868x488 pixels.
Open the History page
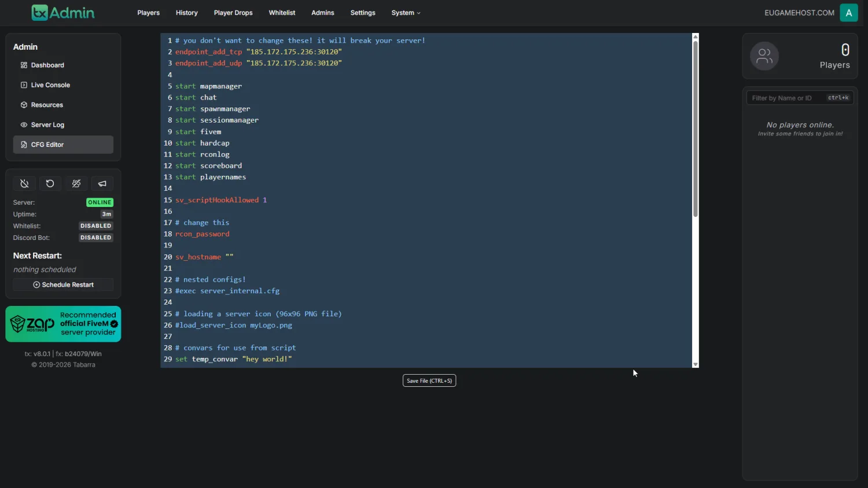(x=187, y=13)
